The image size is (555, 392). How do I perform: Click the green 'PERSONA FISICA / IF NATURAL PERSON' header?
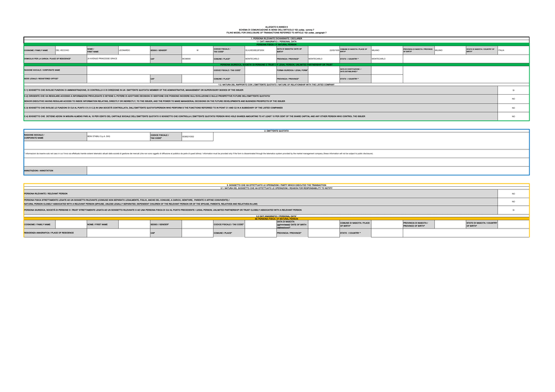coord(276,44)
